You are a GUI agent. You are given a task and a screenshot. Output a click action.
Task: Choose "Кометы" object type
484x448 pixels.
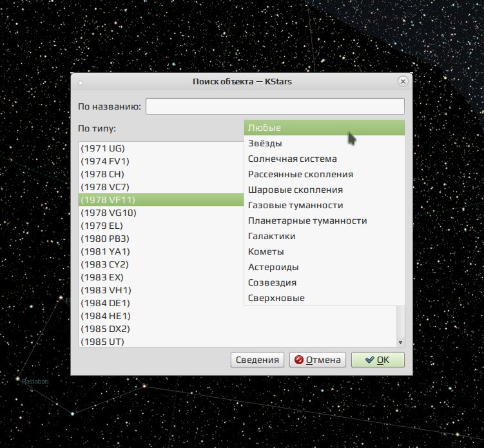click(x=324, y=251)
